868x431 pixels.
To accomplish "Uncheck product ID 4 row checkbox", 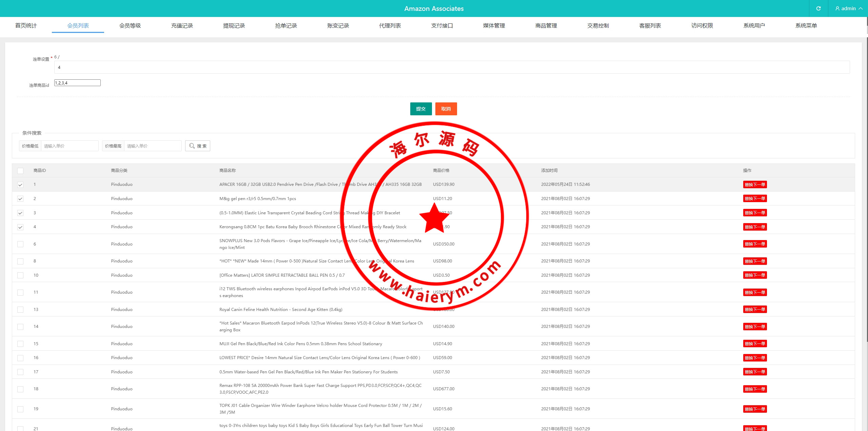I will pos(20,227).
